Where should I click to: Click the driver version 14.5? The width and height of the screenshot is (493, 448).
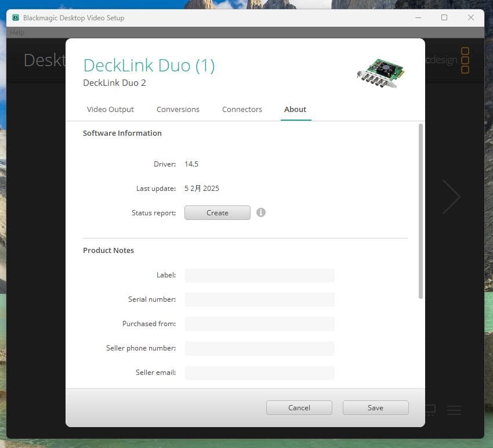click(x=191, y=164)
